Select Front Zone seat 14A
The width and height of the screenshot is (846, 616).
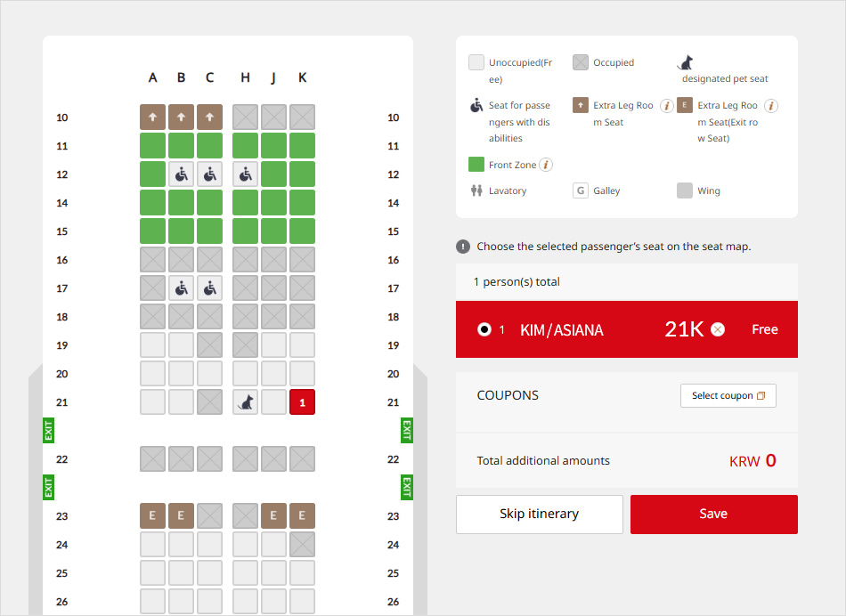tap(153, 203)
